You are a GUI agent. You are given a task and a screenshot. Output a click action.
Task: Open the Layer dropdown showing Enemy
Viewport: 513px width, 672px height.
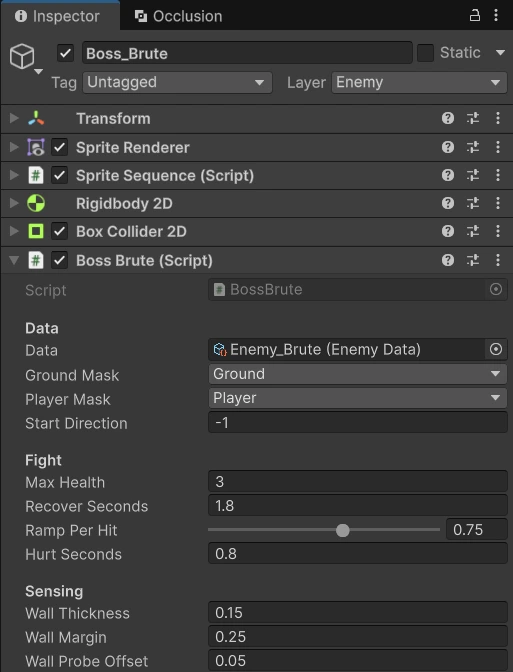point(419,82)
